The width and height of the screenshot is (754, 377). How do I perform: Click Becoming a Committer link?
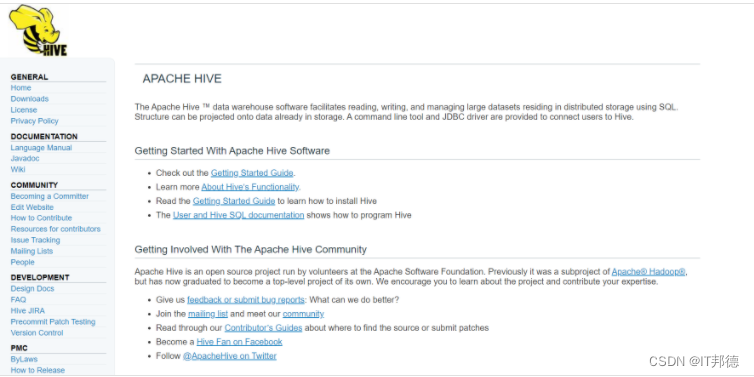pyautogui.click(x=50, y=196)
